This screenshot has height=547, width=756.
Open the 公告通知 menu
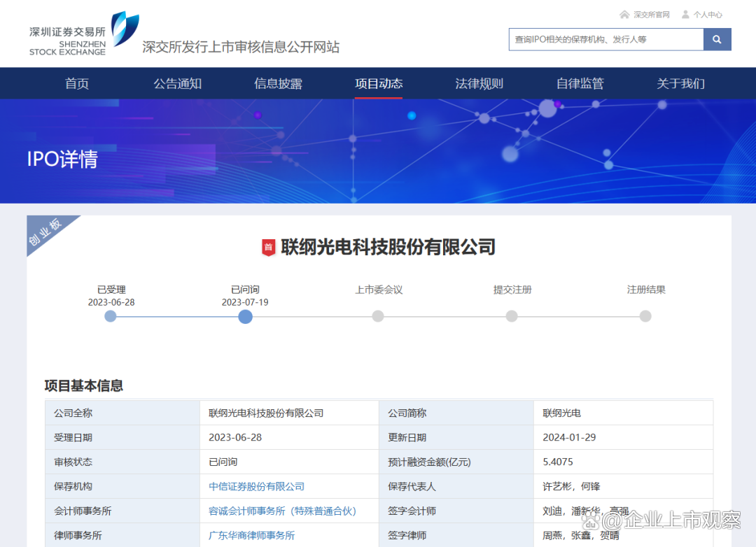pos(176,83)
